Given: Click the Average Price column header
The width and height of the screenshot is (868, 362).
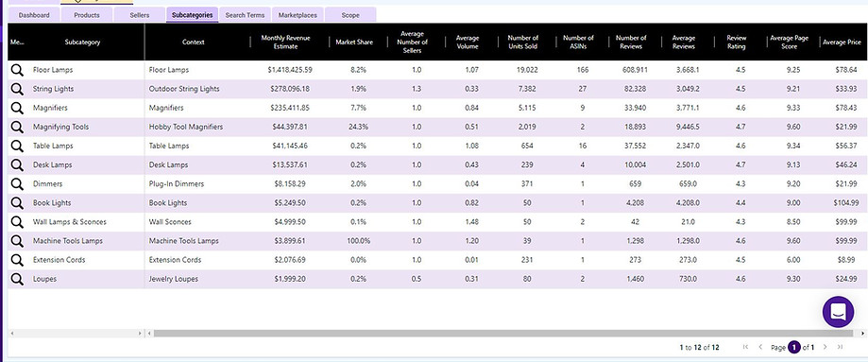Looking at the screenshot, I should [x=842, y=43].
